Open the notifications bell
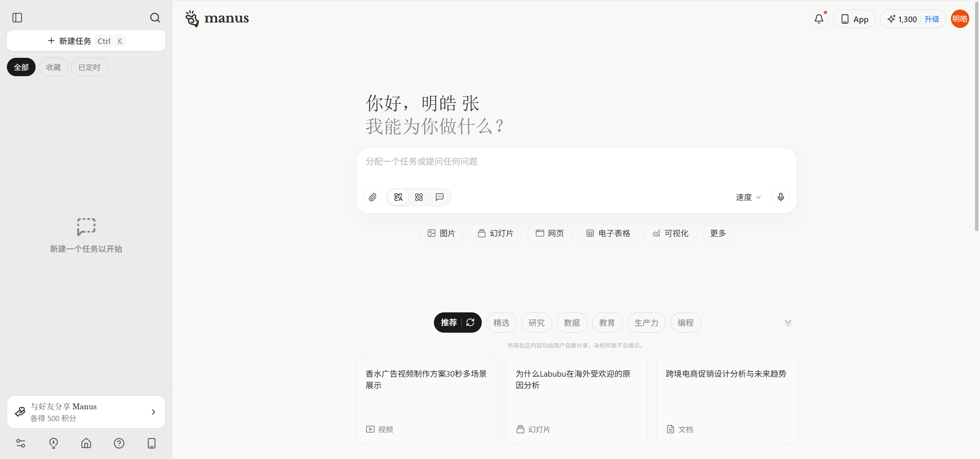This screenshot has width=980, height=459. [x=819, y=18]
